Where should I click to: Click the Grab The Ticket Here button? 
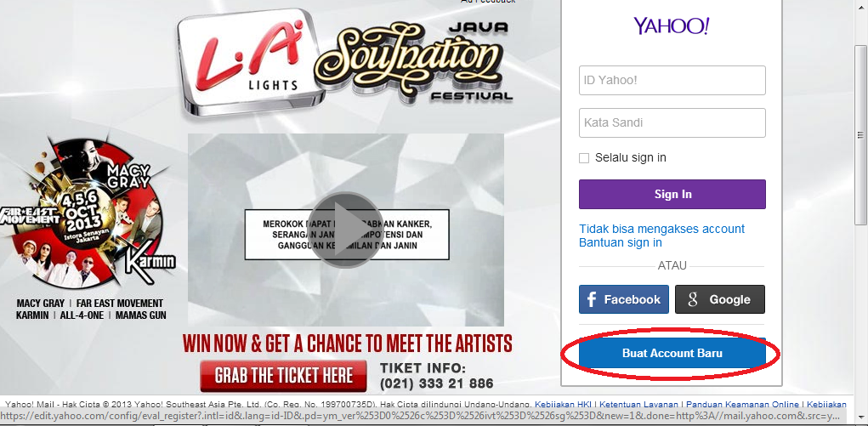tap(283, 376)
